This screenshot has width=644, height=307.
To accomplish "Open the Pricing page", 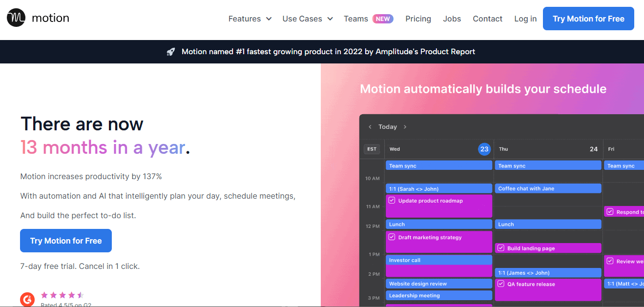I will (418, 19).
